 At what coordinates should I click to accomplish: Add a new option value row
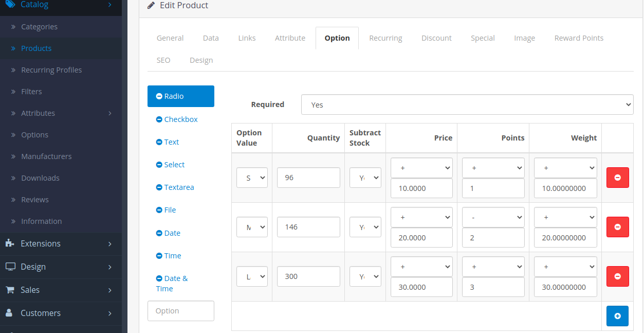[617, 316]
